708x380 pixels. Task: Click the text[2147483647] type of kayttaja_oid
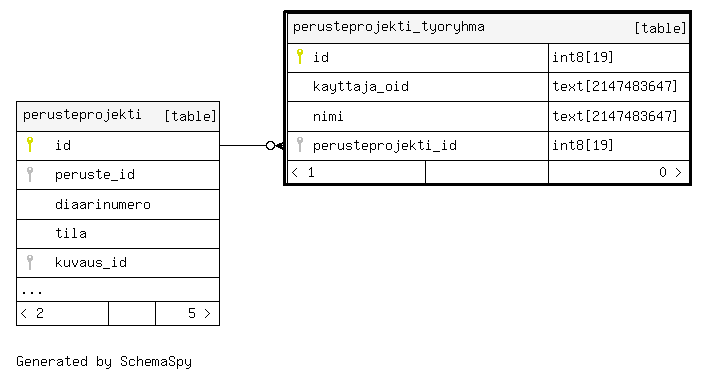pos(615,86)
